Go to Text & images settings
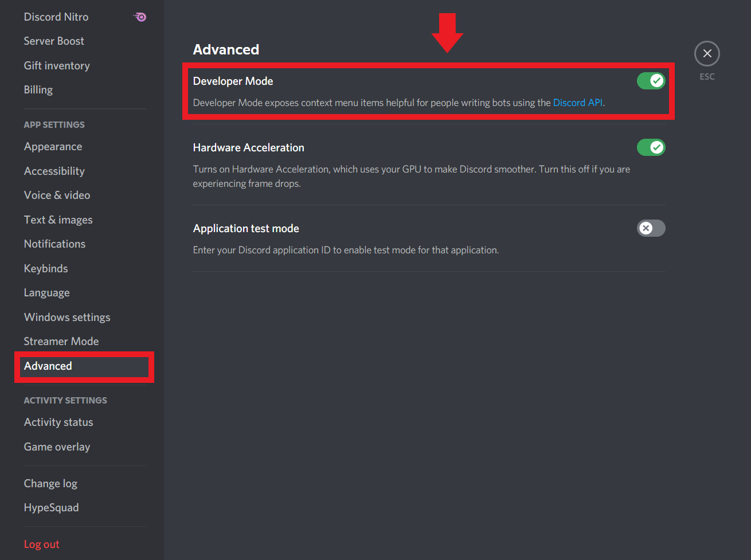This screenshot has width=751, height=560. [x=58, y=220]
